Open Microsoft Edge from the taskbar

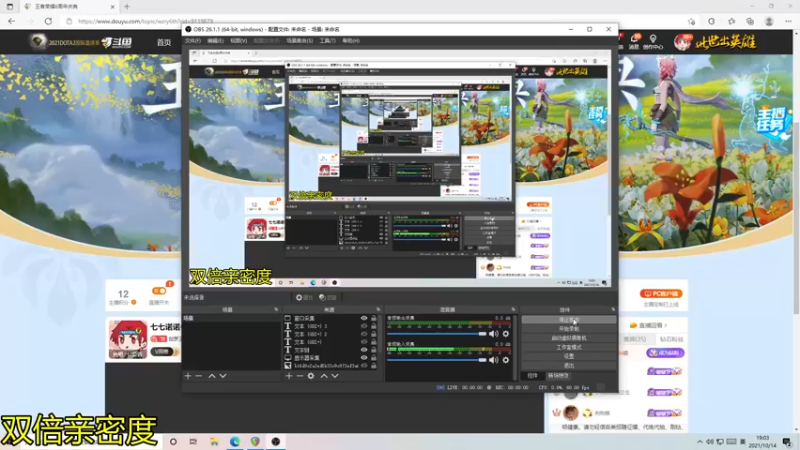[x=235, y=442]
